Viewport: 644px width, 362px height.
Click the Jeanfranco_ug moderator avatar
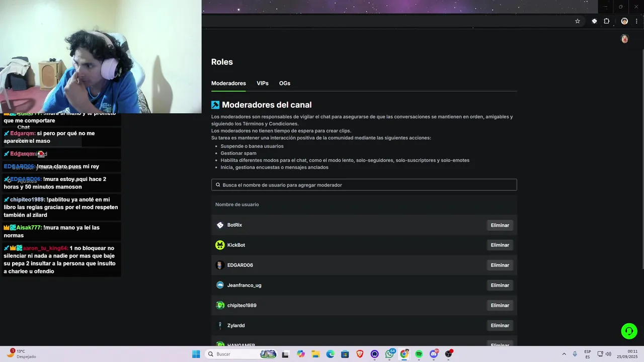220,285
